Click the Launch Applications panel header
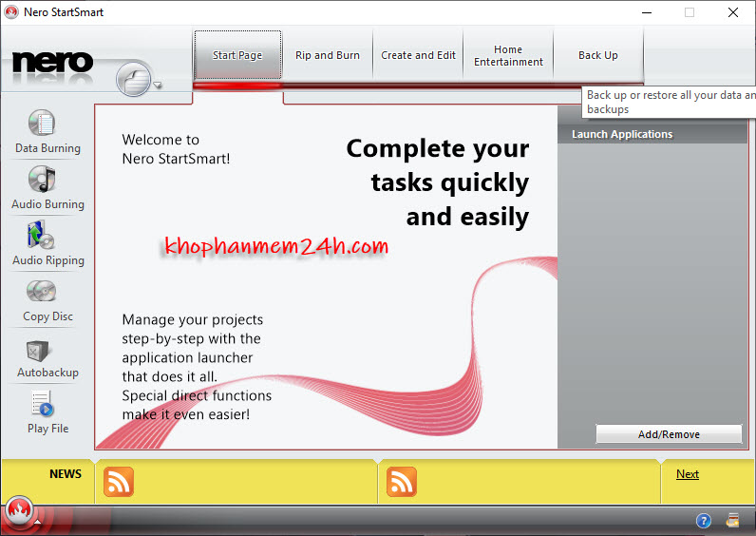Image resolution: width=756 pixels, height=536 pixels. pos(652,134)
